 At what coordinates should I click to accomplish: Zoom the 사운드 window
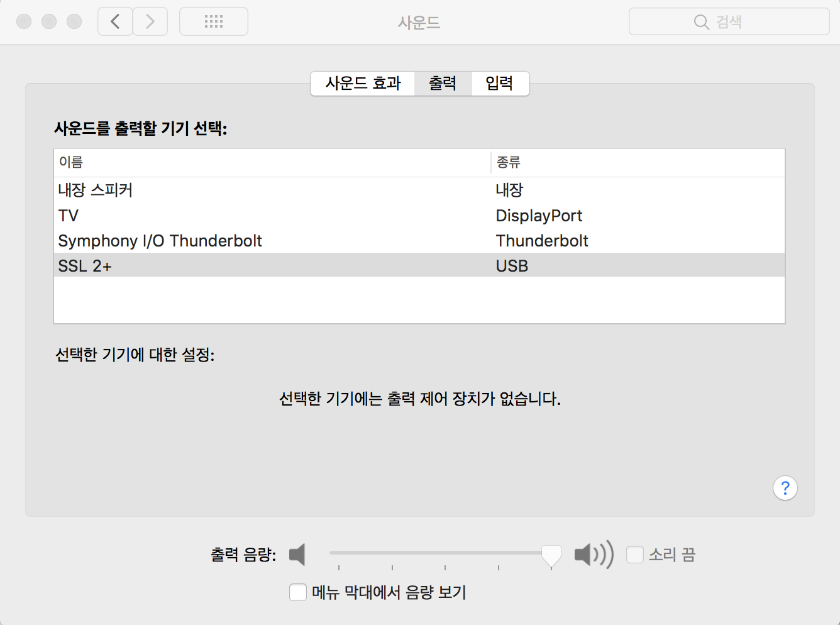tap(74, 21)
